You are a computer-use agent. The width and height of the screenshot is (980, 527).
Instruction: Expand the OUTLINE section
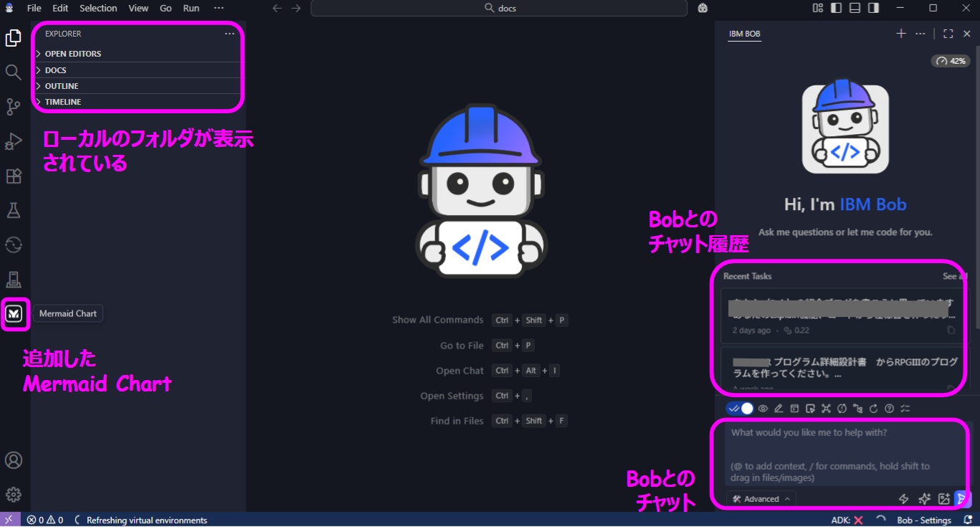pyautogui.click(x=138, y=86)
